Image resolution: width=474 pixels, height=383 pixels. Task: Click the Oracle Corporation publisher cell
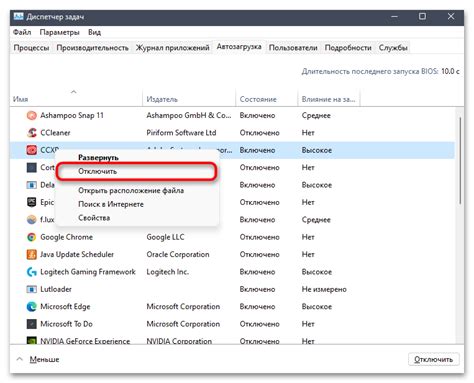pos(178,254)
